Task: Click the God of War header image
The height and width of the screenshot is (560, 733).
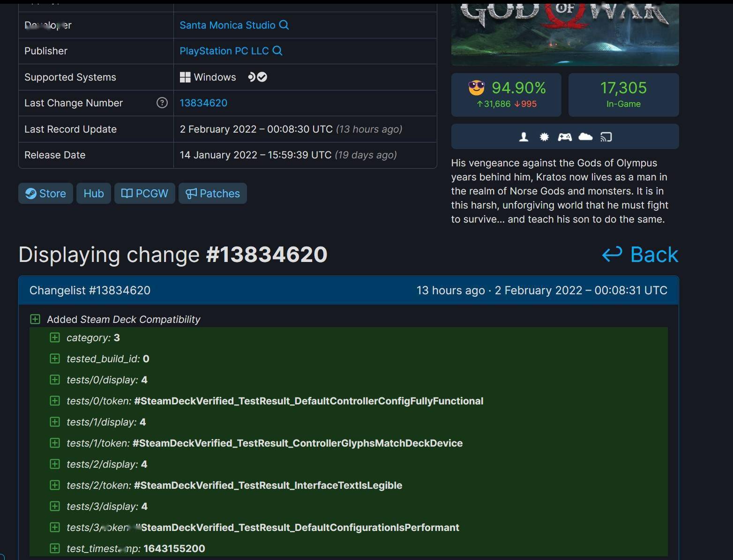Action: 565,34
